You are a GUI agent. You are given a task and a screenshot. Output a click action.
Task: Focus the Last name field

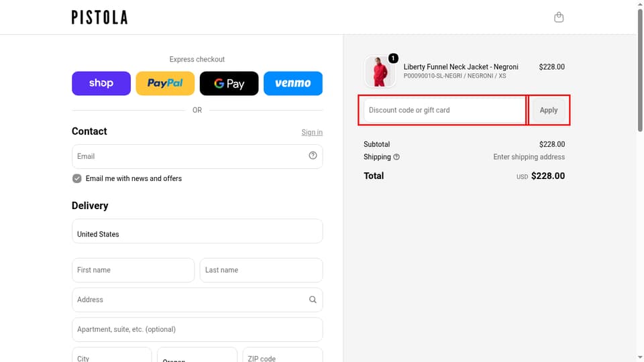tap(261, 270)
